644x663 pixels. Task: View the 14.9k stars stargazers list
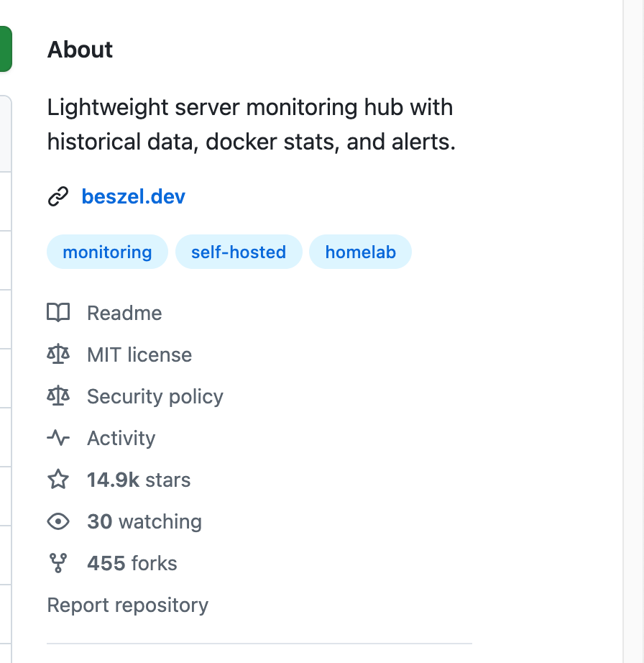tap(139, 480)
